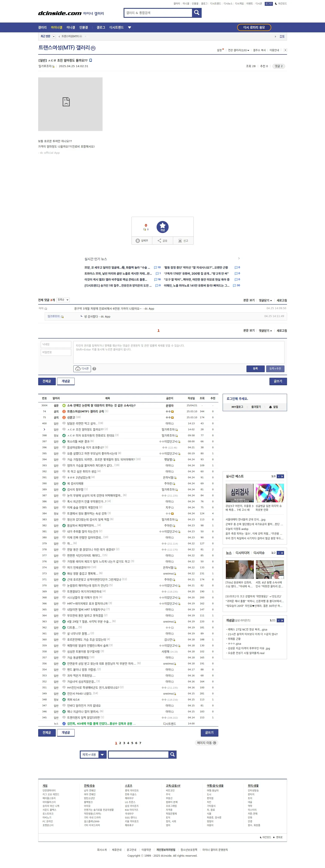The height and width of the screenshot is (868, 325).
Task: Click the 닉네임 input field
Action: point(56,344)
